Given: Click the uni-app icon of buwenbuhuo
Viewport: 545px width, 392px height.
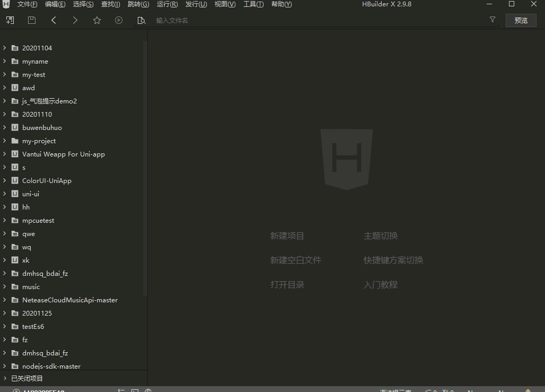Looking at the screenshot, I should coord(15,127).
